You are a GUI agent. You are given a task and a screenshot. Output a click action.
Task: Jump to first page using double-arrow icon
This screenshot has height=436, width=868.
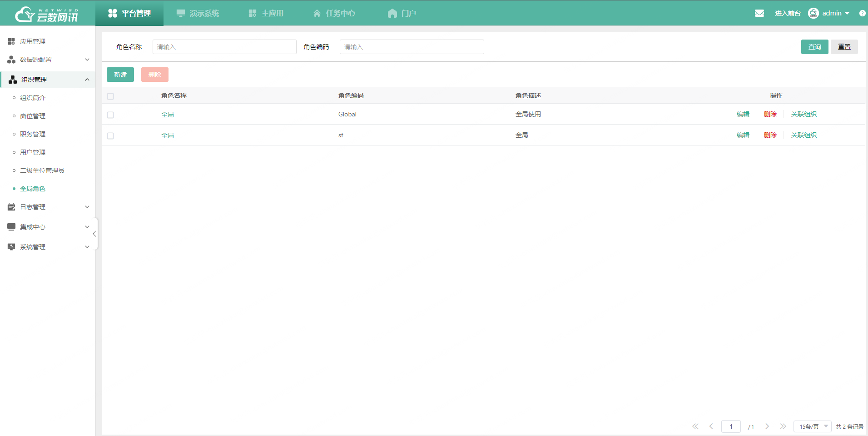point(695,426)
